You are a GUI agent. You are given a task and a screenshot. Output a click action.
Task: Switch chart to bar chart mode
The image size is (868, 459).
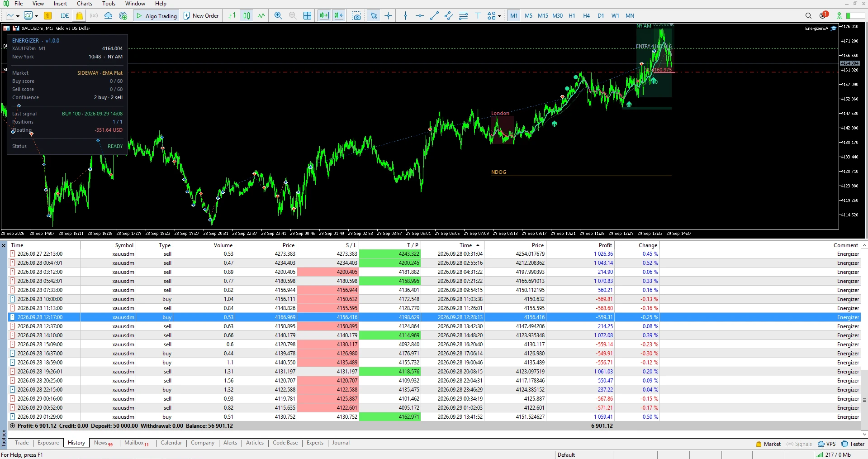232,16
